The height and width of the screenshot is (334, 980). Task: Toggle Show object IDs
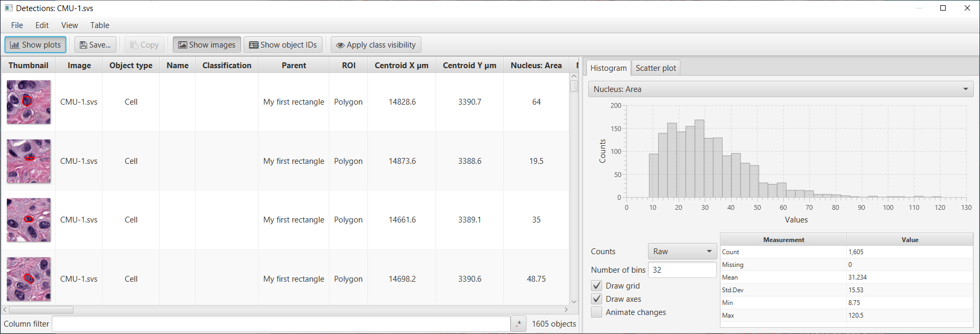click(x=283, y=45)
